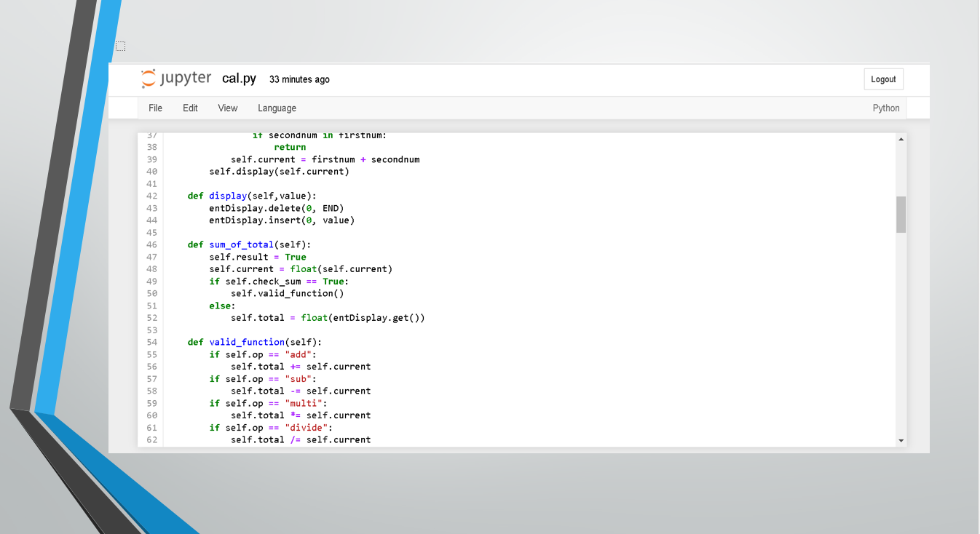Click the 'return' statement on line 38
The height and width of the screenshot is (534, 980).
[290, 147]
